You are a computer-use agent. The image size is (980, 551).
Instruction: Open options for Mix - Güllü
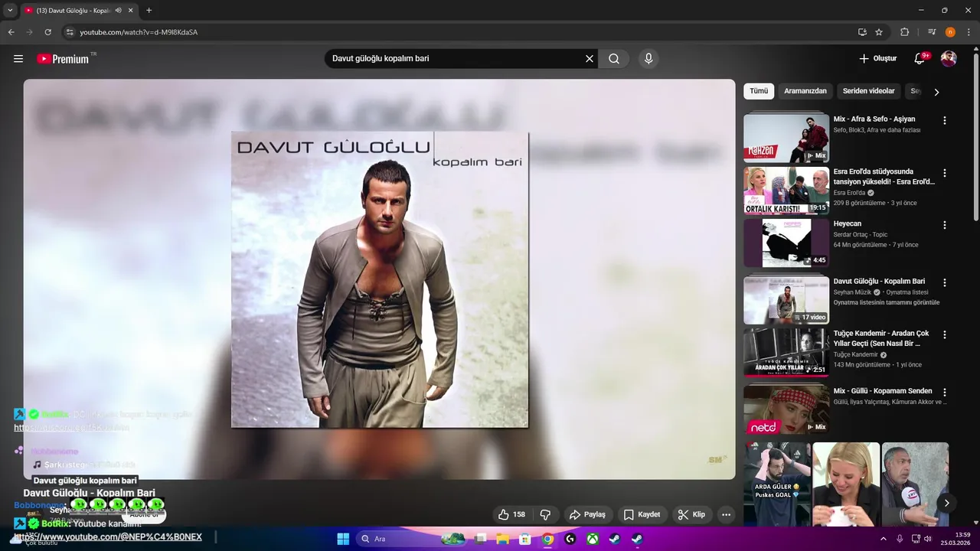click(944, 392)
